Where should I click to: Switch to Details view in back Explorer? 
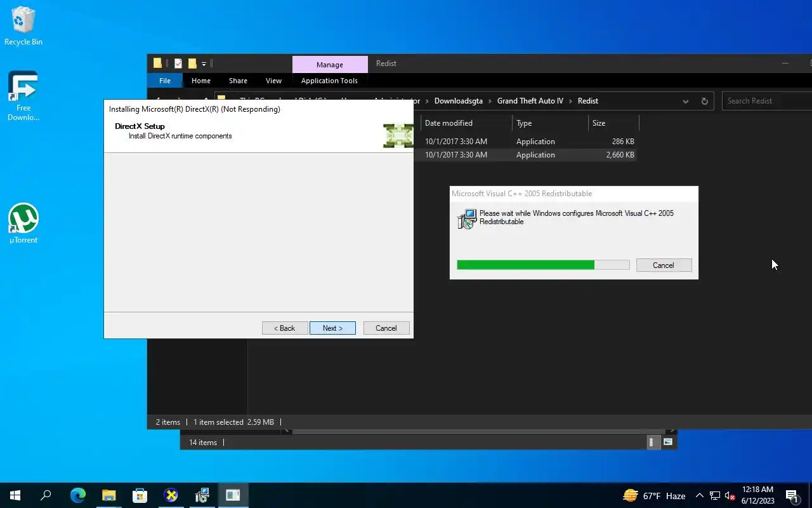click(x=652, y=443)
